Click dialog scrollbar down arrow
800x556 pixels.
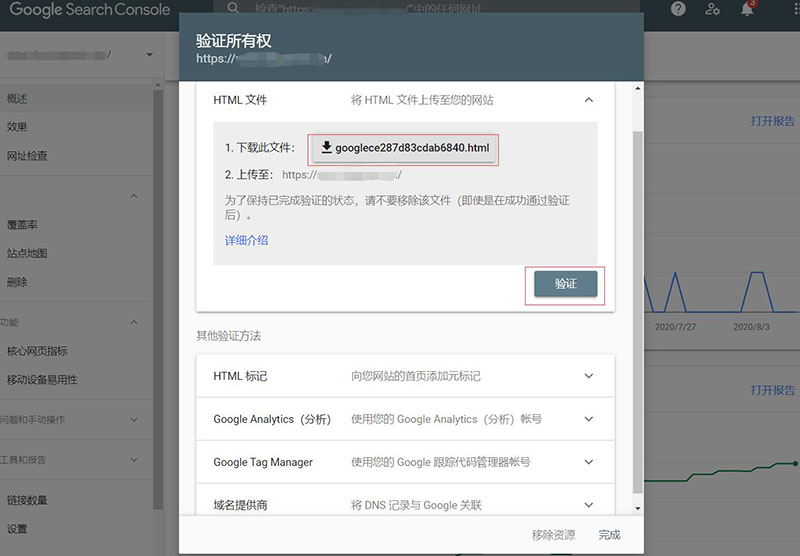coord(637,508)
